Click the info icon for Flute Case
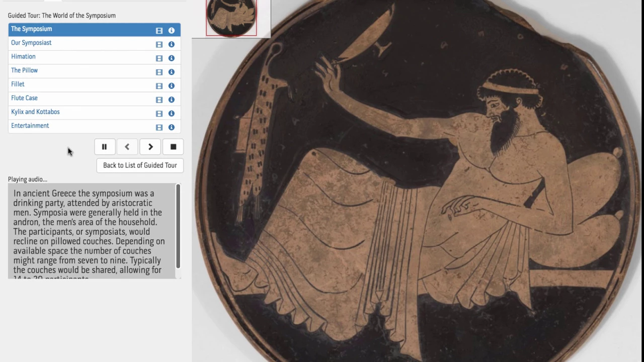The height and width of the screenshot is (362, 644). click(x=172, y=100)
